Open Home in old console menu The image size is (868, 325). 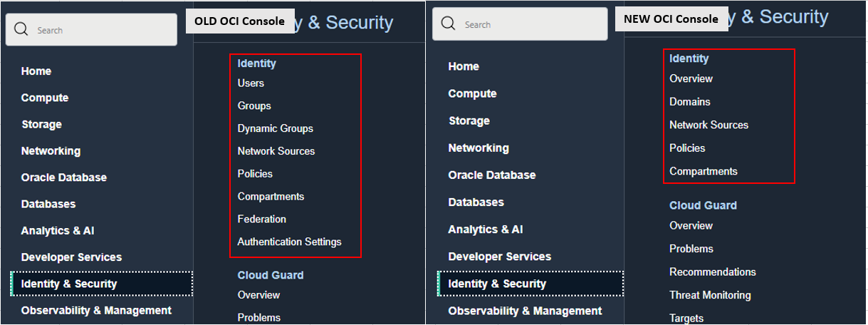pyautogui.click(x=36, y=71)
